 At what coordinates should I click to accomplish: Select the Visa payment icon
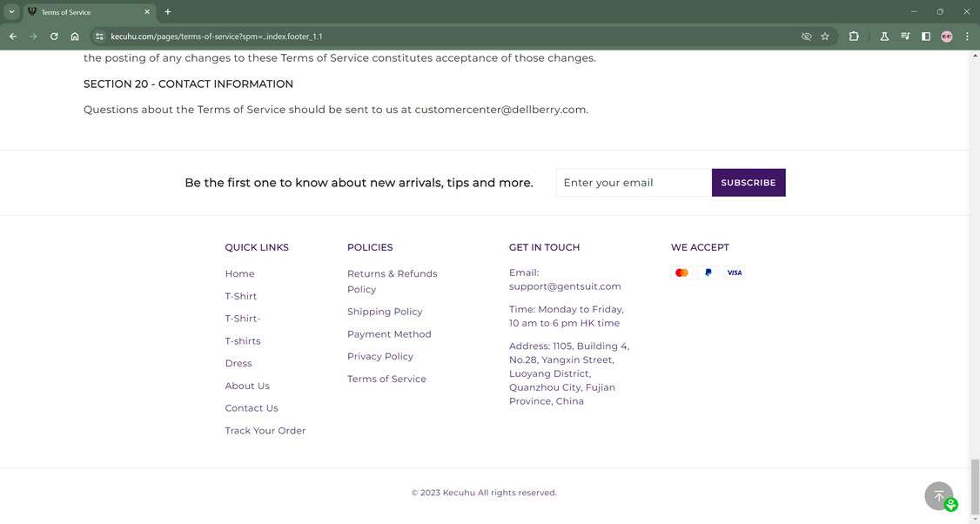[x=735, y=272]
